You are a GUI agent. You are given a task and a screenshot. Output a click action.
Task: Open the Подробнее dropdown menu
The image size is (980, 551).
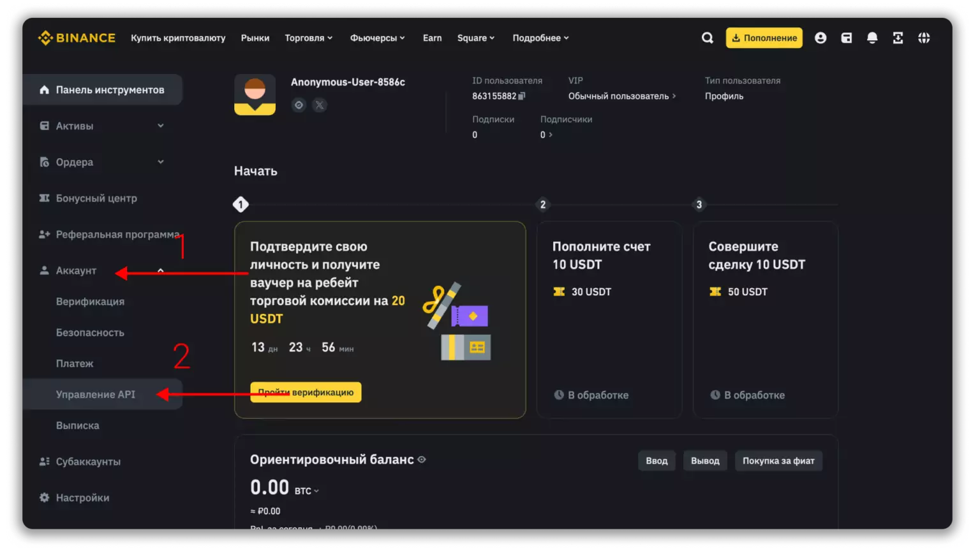click(x=541, y=38)
